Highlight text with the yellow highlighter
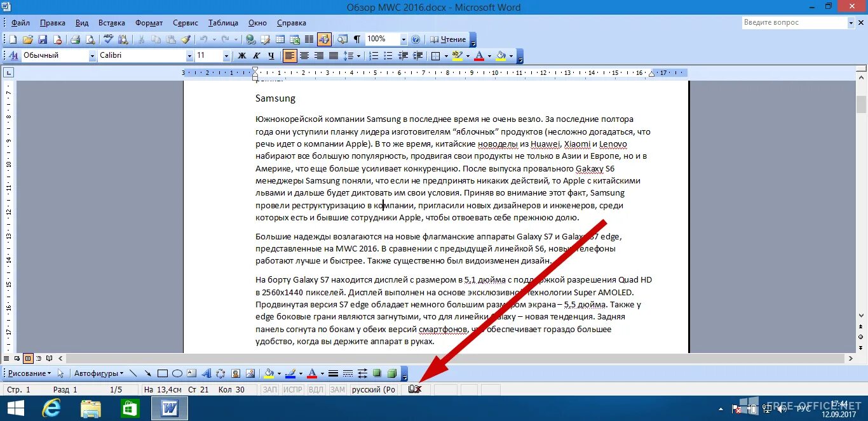The image size is (868, 421). point(457,56)
